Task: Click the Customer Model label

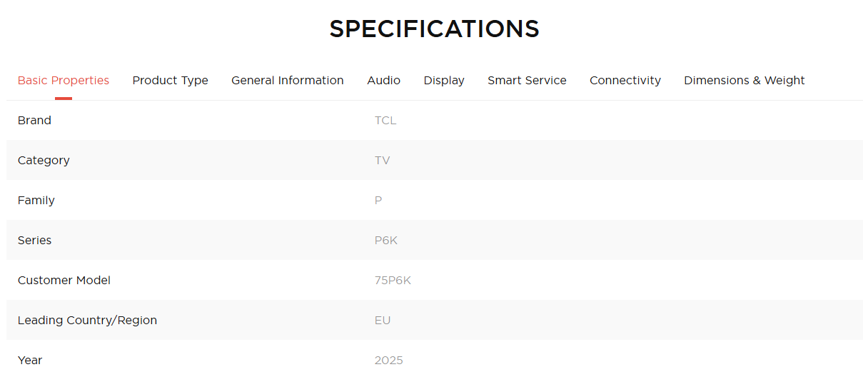Action: click(x=64, y=281)
